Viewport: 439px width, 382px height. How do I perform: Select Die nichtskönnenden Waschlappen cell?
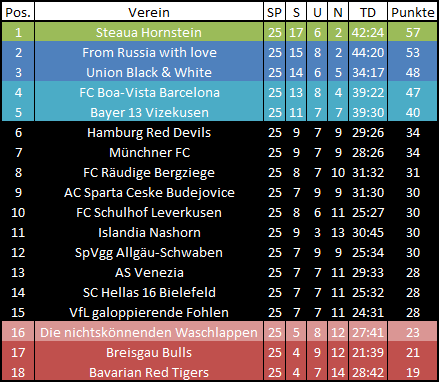click(x=149, y=332)
